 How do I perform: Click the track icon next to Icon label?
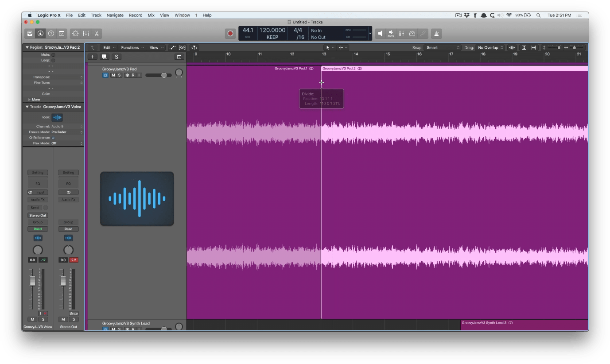point(57,117)
